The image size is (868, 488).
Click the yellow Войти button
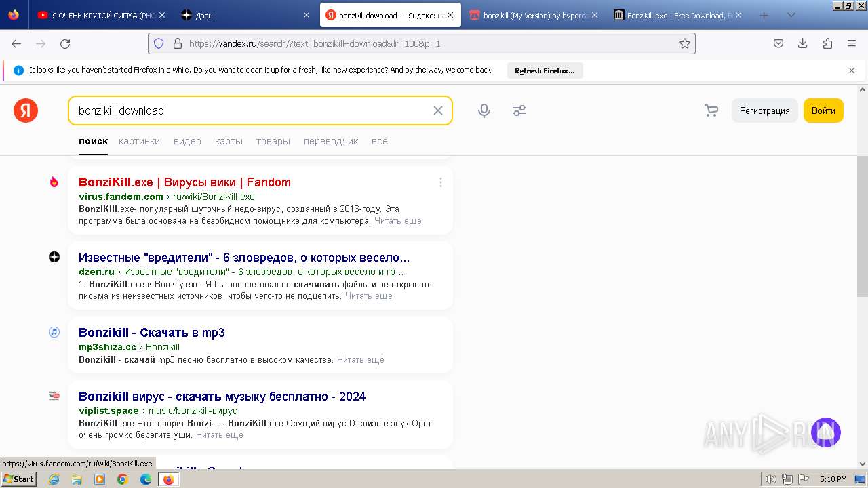pos(823,110)
